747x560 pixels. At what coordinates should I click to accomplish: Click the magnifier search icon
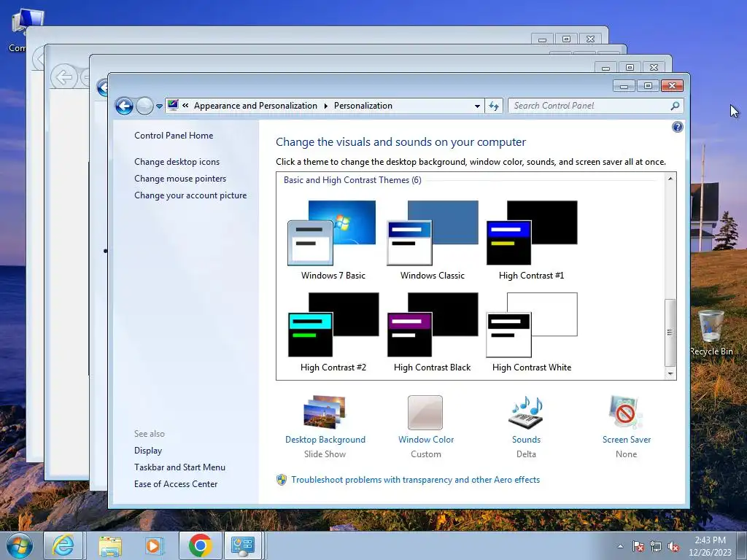point(675,106)
